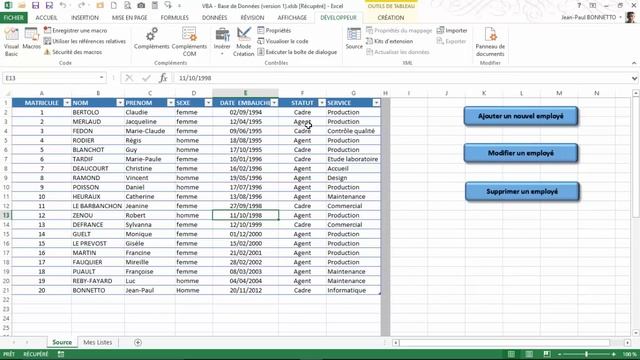Image resolution: width=640 pixels, height=360 pixels.
Task: Open PRENOM column filter dropdown
Action: click(x=171, y=103)
